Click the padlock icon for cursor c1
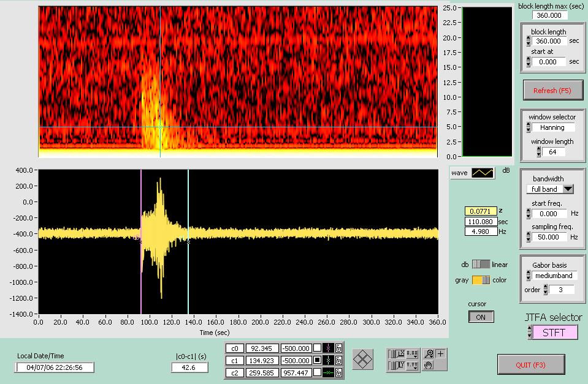The image size is (588, 384). point(338,360)
